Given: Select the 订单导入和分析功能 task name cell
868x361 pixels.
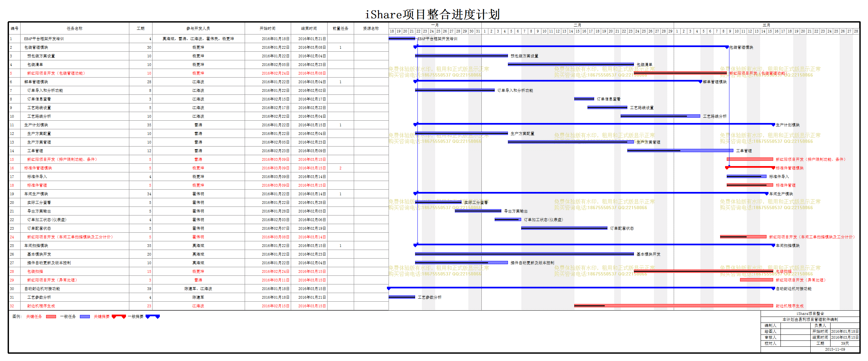Looking at the screenshot, I should point(75,90).
